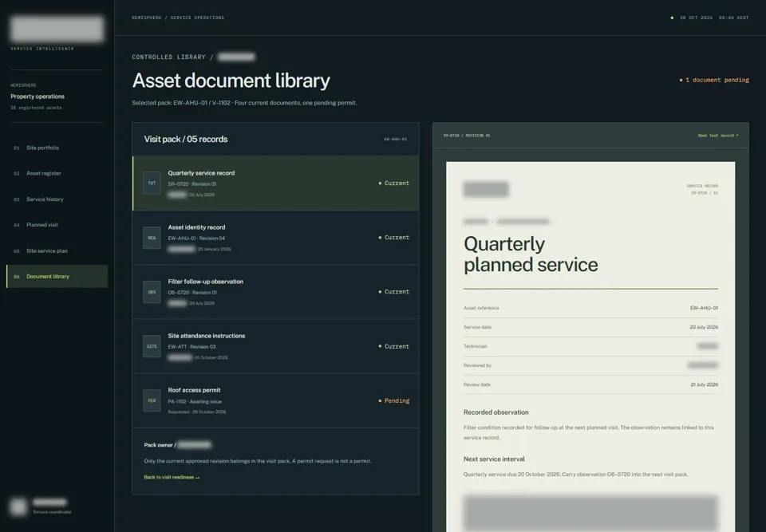Click Current status on Site attendance instructions
Image resolution: width=766 pixels, height=532 pixels.
[x=393, y=346]
